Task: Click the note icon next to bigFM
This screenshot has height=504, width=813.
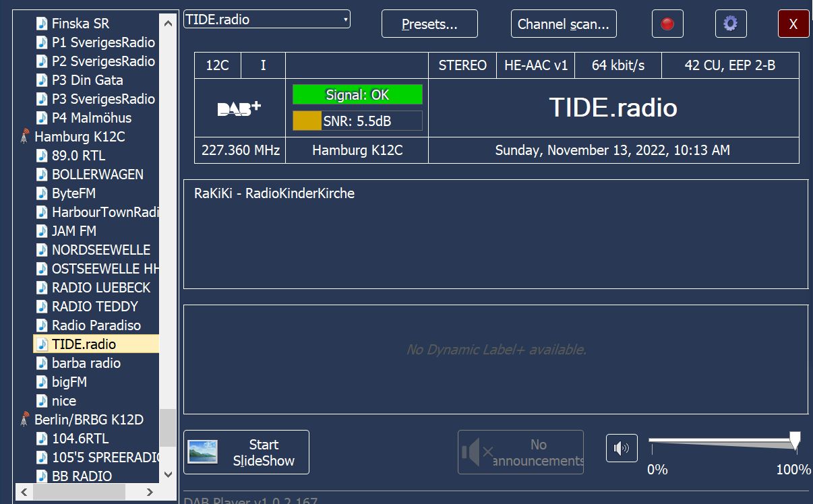Action: click(42, 382)
